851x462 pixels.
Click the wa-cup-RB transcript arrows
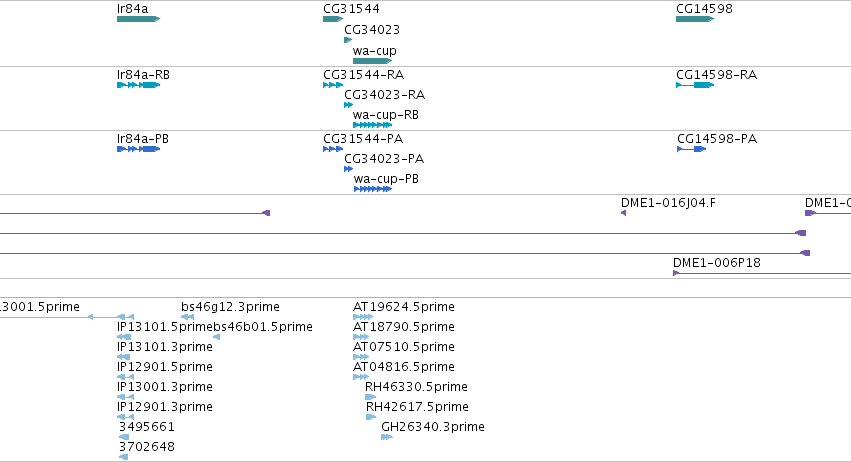click(x=372, y=125)
